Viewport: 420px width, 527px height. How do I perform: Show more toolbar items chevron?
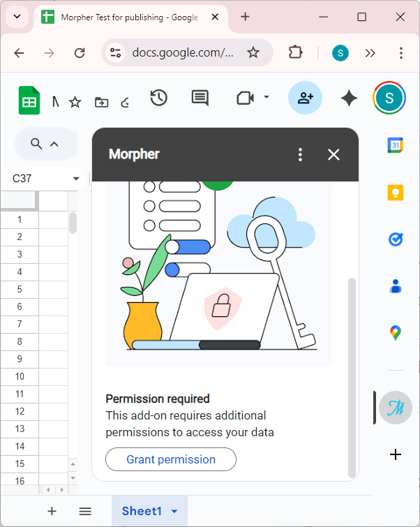tap(370, 53)
